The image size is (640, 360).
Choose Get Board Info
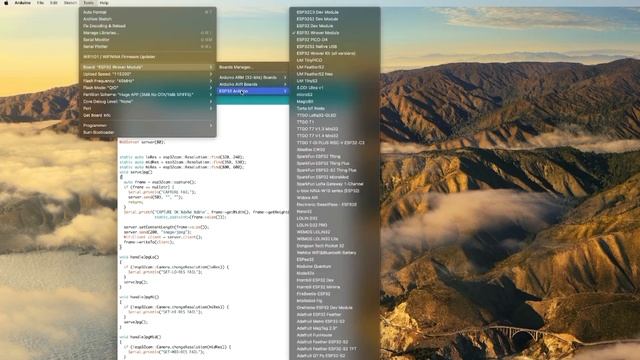(x=147, y=116)
